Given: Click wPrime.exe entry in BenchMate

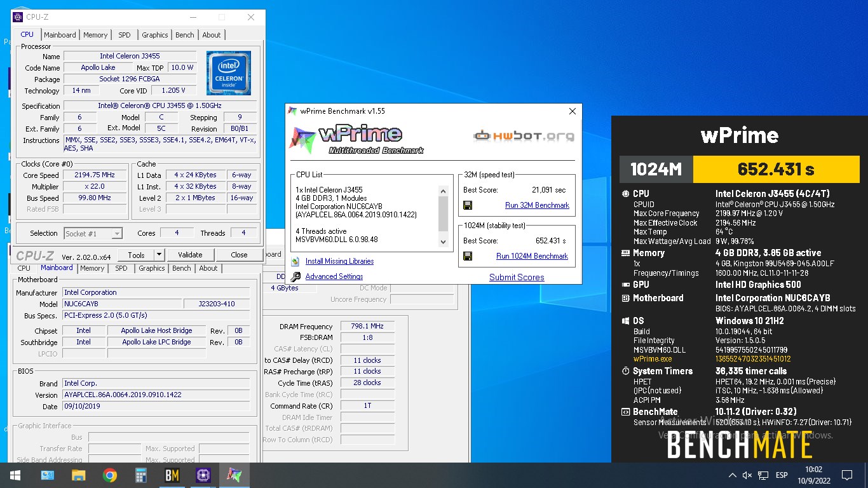Looking at the screenshot, I should tap(653, 359).
